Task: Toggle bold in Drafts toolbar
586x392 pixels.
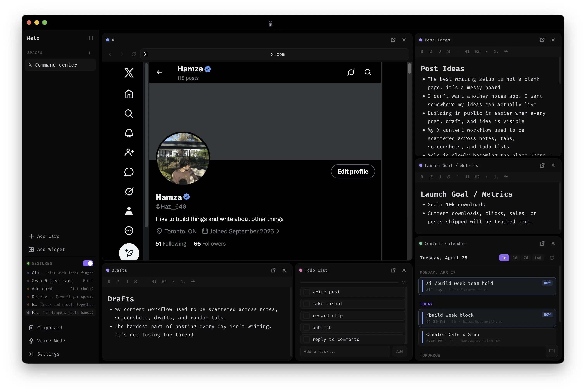Action: 109,282
